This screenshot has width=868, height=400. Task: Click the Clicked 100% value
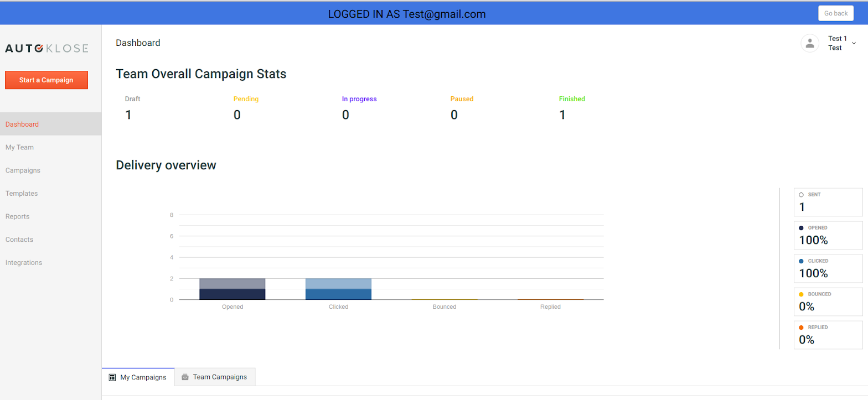pos(814,273)
